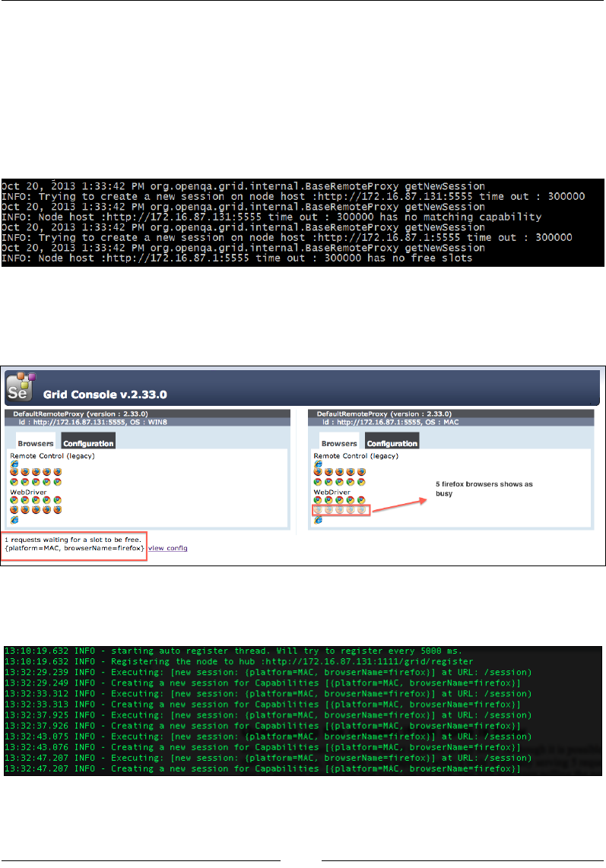The width and height of the screenshot is (606, 868).
Task: Click first Chrome icon under MAC Remote Control
Action: click(318, 482)
